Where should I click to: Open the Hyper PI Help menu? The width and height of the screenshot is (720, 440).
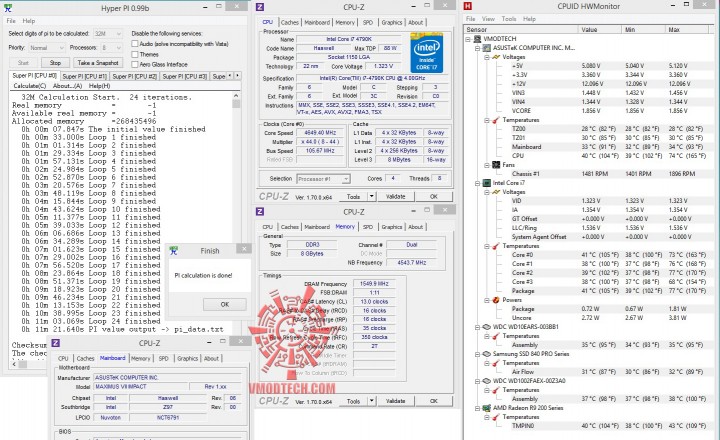(28, 21)
